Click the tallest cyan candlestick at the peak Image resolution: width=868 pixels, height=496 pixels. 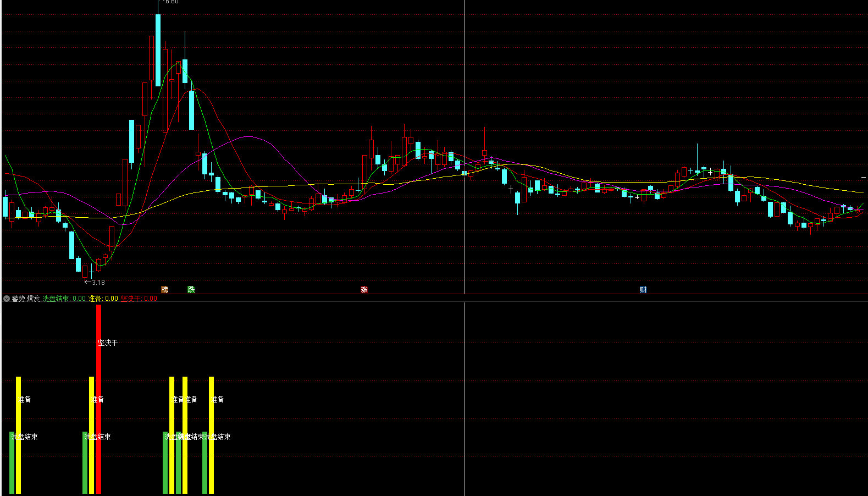pos(158,50)
